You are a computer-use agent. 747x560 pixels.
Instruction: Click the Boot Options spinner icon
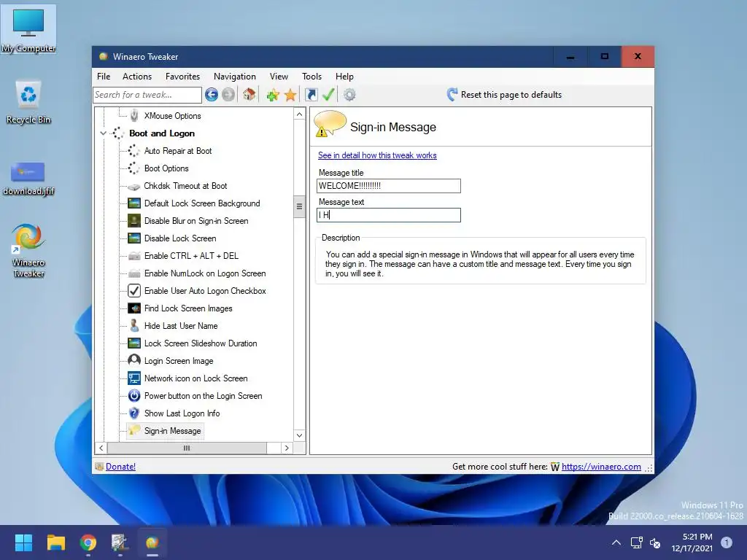click(x=134, y=168)
